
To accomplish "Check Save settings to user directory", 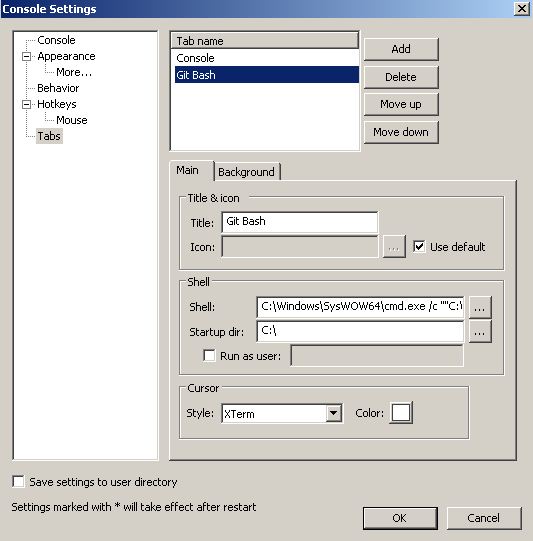I will 18,482.
